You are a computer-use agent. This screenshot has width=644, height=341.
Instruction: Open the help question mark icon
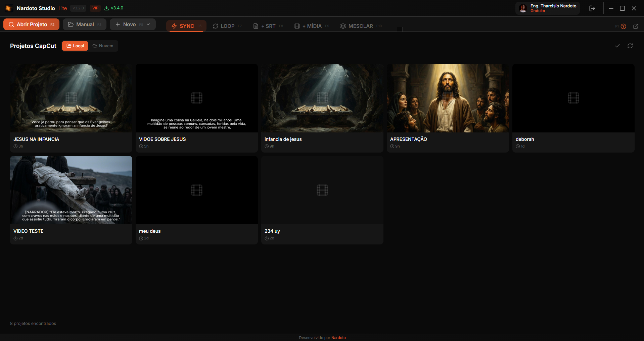[623, 26]
